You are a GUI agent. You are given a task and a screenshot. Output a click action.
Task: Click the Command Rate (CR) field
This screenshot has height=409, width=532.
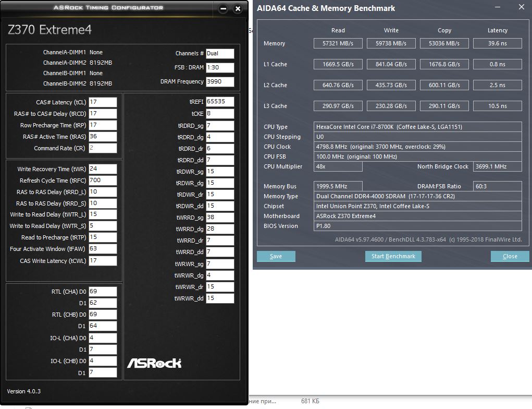coord(103,148)
